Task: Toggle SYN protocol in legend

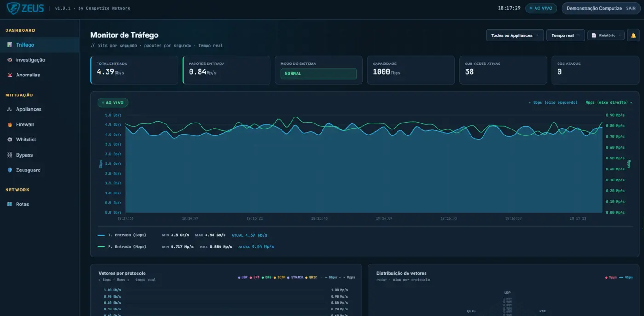Action: click(x=255, y=278)
